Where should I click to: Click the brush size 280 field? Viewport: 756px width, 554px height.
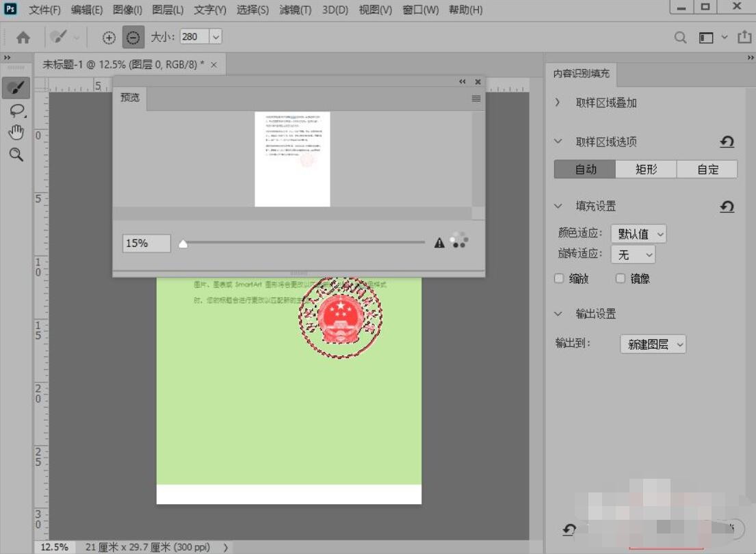[194, 37]
